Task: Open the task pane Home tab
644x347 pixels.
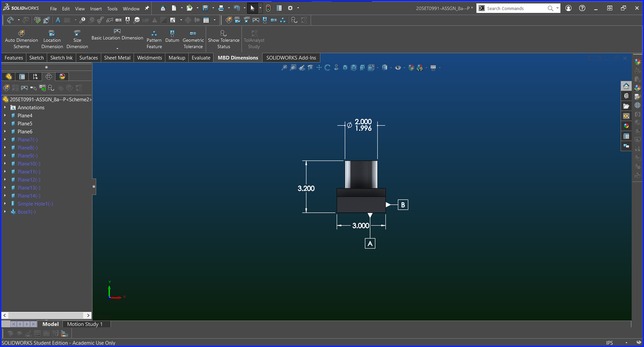Action: [x=626, y=86]
